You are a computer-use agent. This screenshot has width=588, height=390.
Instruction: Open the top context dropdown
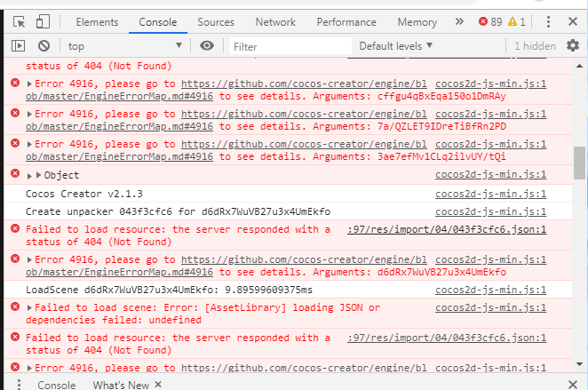point(124,45)
